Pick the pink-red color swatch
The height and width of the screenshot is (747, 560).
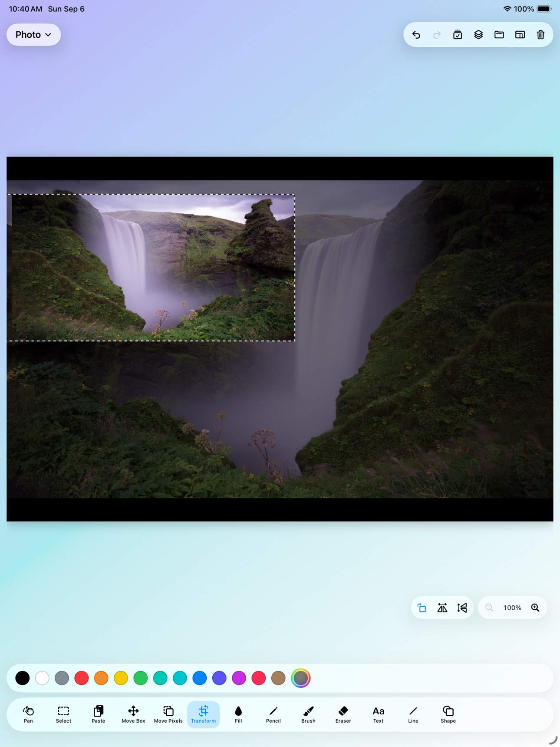click(x=259, y=678)
